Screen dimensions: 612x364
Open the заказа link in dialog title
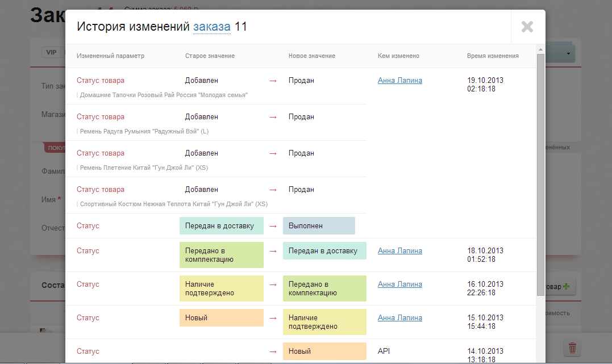point(211,27)
